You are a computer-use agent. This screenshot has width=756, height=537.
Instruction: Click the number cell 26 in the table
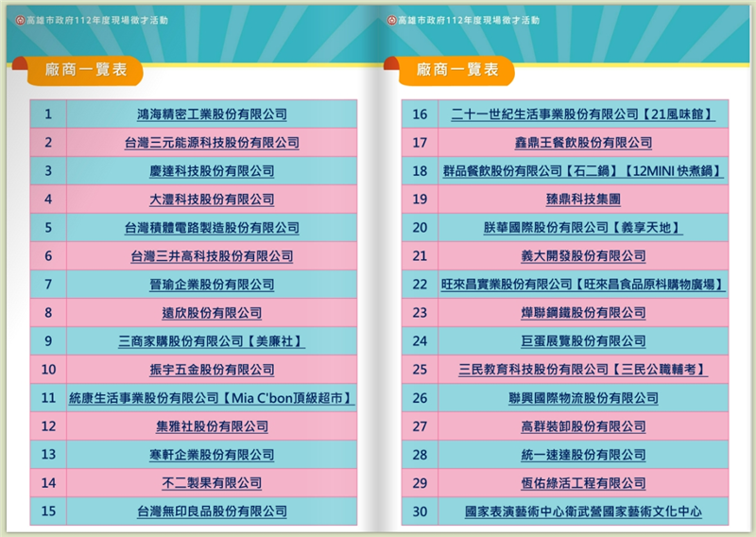(x=420, y=398)
